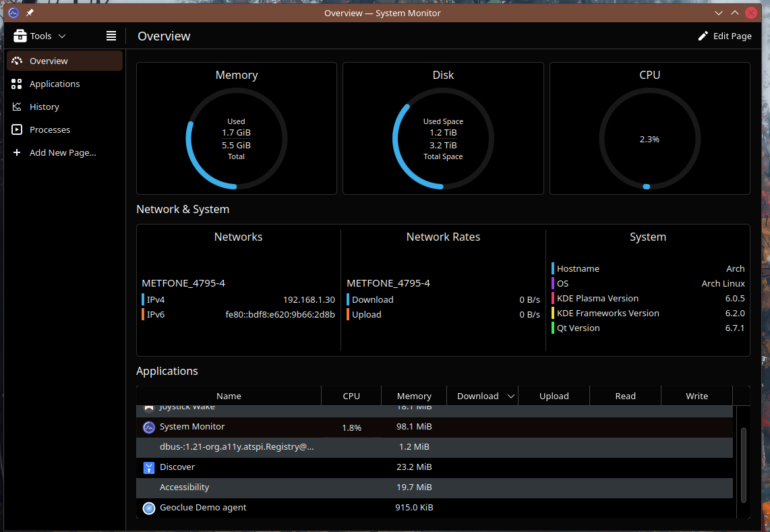Click the 915.0 KiB memory cell
This screenshot has width=770, height=532.
click(x=414, y=508)
